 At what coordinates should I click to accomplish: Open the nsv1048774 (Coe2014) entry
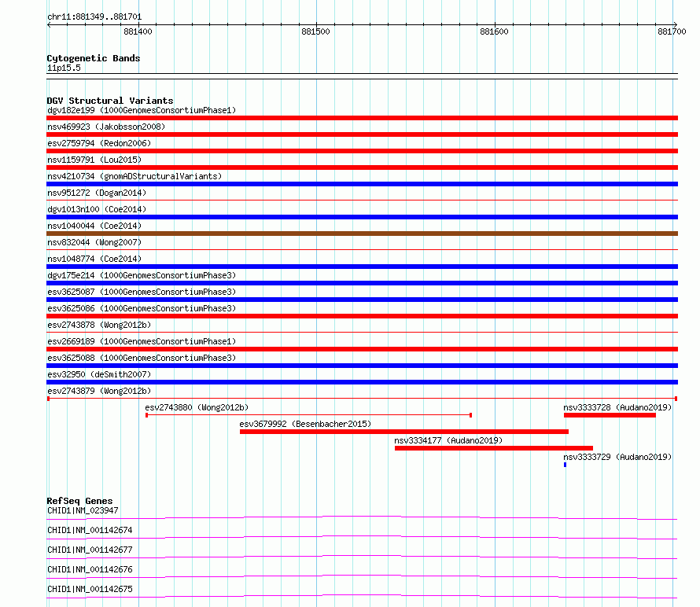pos(94,259)
